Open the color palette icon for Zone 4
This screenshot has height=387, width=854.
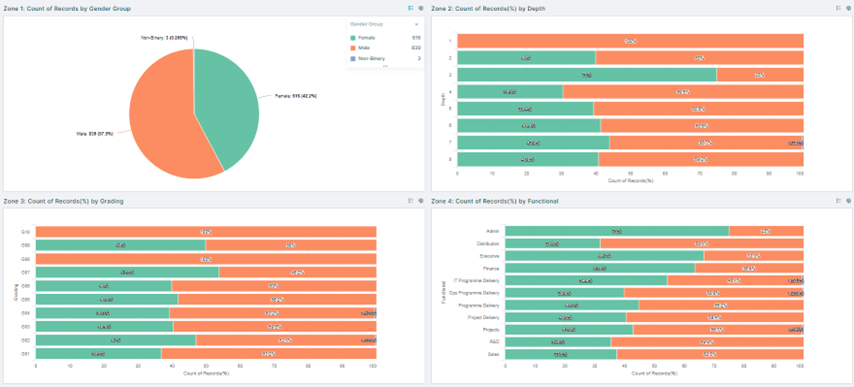click(x=848, y=200)
